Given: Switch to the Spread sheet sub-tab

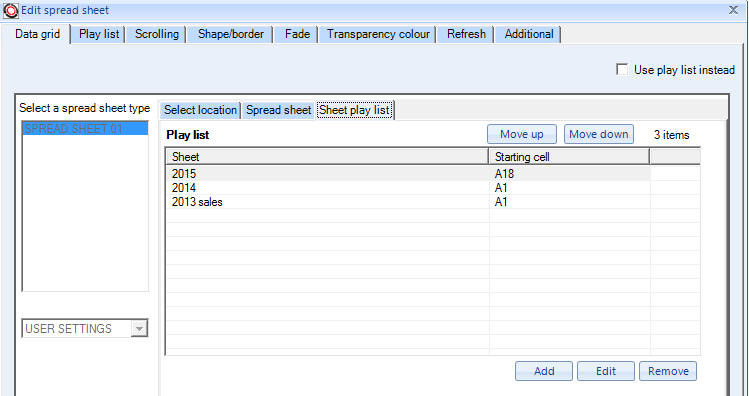Looking at the screenshot, I should click(x=278, y=110).
